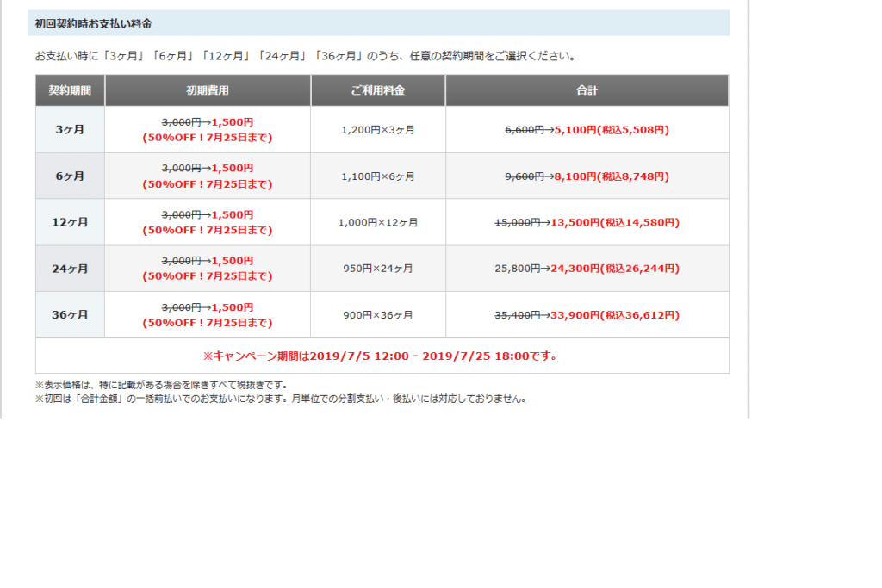882x588 pixels.
Task: Click the 1,200円×3ヶ月 usage fee cell
Action: point(378,130)
